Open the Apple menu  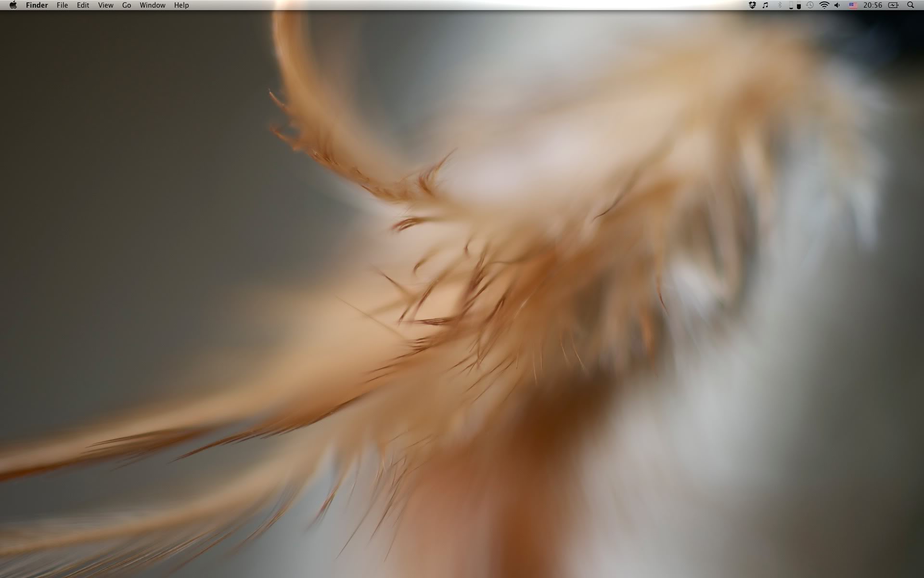[x=13, y=5]
